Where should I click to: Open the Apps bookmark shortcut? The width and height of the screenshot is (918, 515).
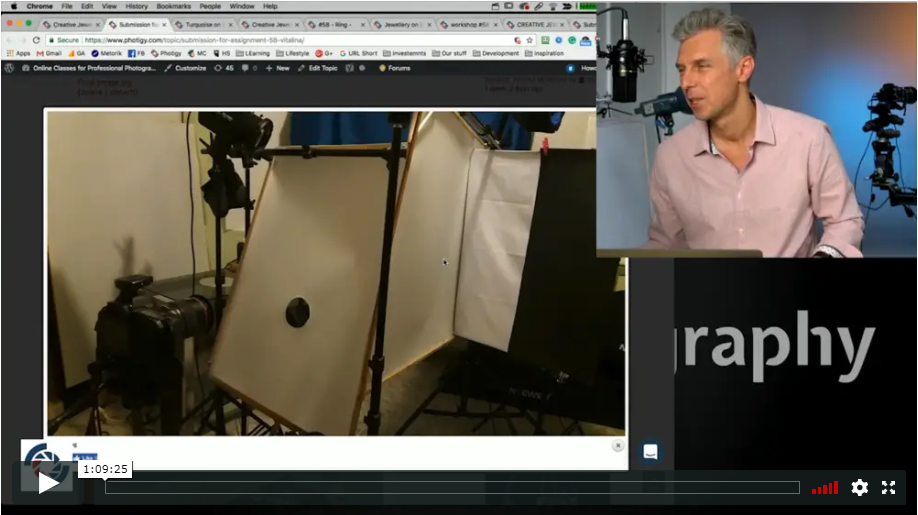coord(18,53)
